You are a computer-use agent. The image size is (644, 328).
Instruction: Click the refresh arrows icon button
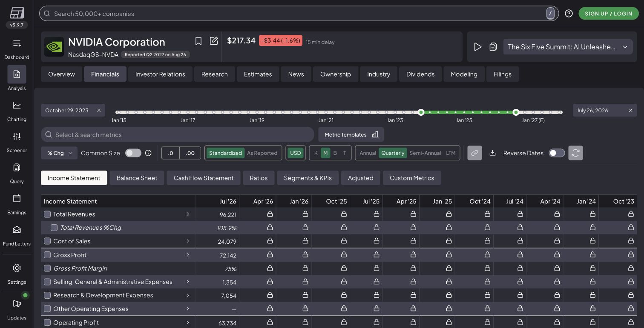(575, 153)
